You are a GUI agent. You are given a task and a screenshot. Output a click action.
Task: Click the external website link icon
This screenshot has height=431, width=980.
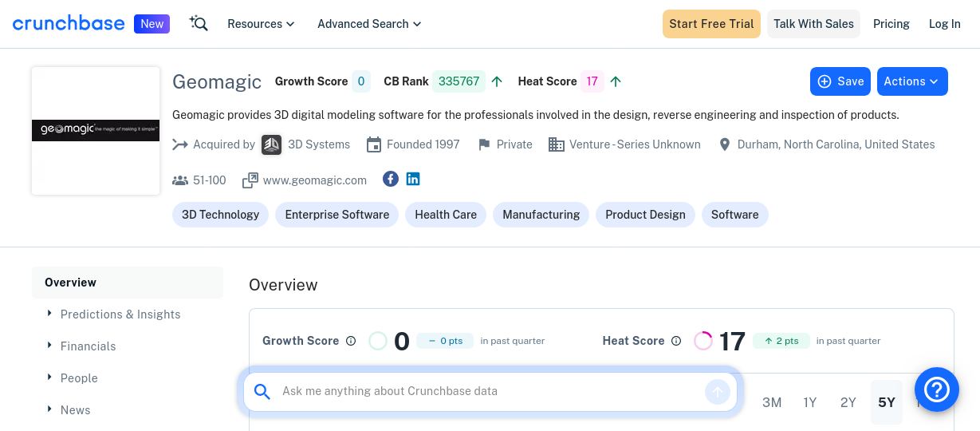(250, 180)
